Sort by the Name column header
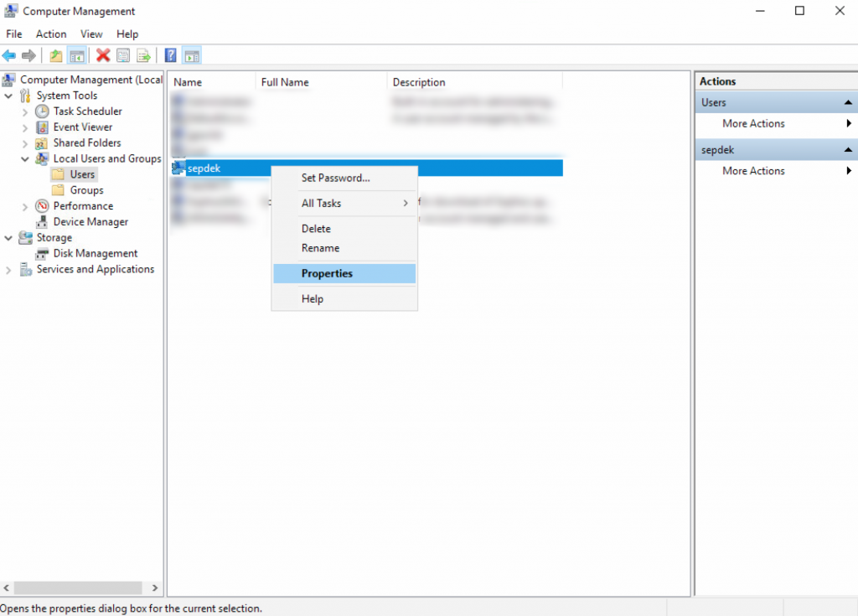The height and width of the screenshot is (616, 858). 212,82
